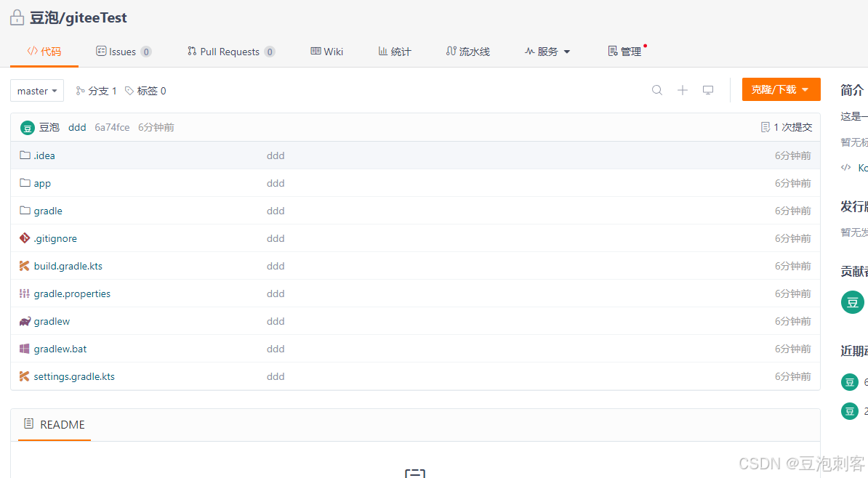Viewport: 868px width, 478px height.
Task: Click the private repository lock icon
Action: [17, 17]
